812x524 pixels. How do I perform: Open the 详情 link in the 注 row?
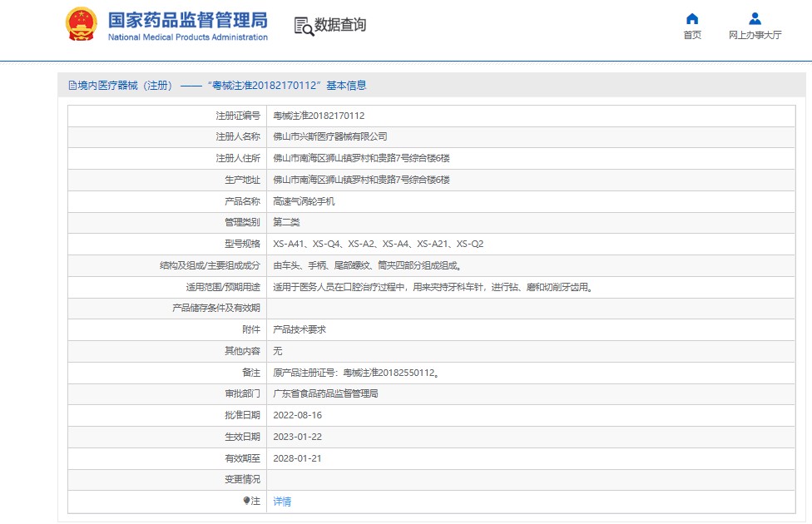click(282, 502)
